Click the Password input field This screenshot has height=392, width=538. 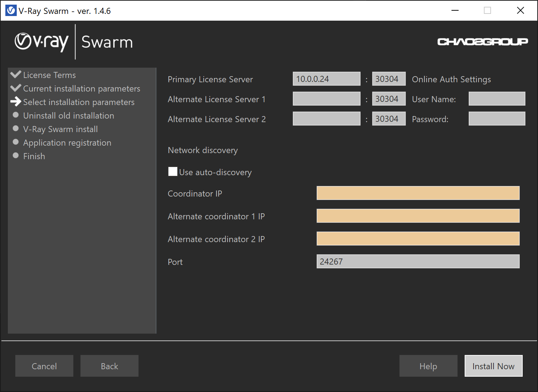click(497, 119)
